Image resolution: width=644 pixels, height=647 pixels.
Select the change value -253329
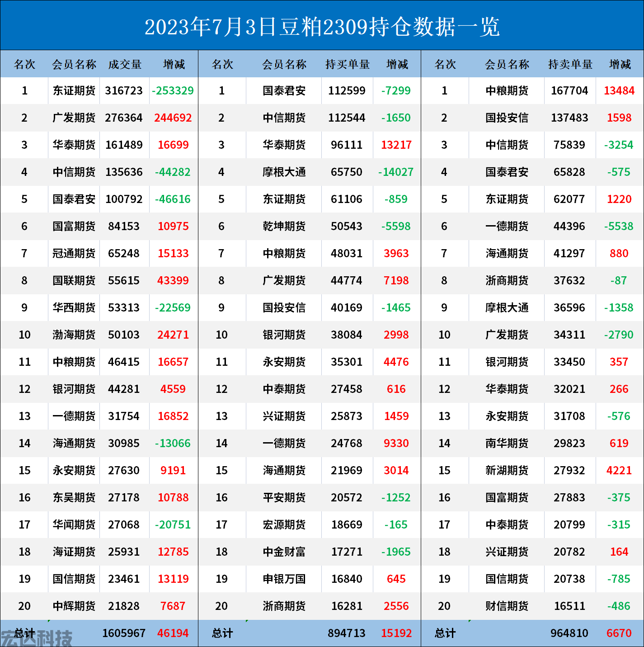pyautogui.click(x=173, y=90)
